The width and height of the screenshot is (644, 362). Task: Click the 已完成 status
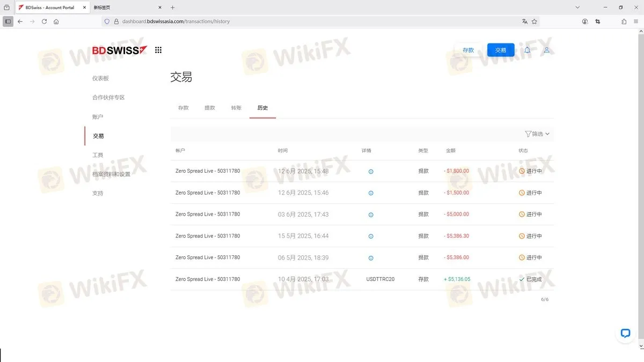point(530,279)
